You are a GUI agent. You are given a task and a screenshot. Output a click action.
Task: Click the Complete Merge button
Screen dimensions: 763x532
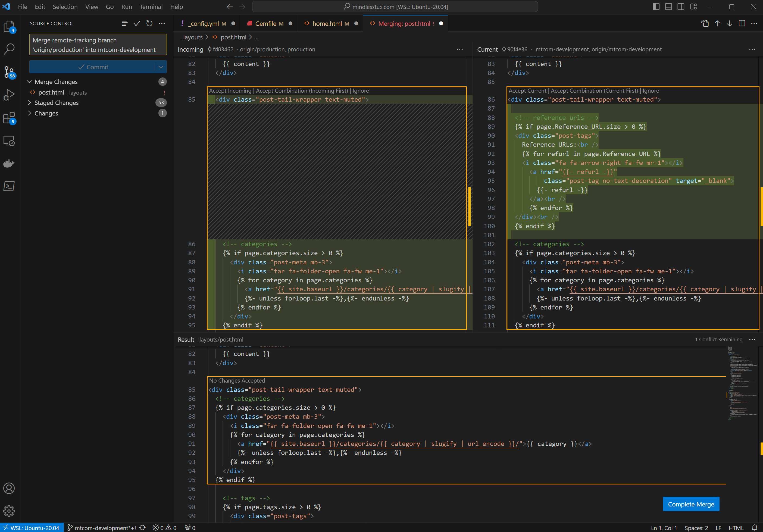691,504
